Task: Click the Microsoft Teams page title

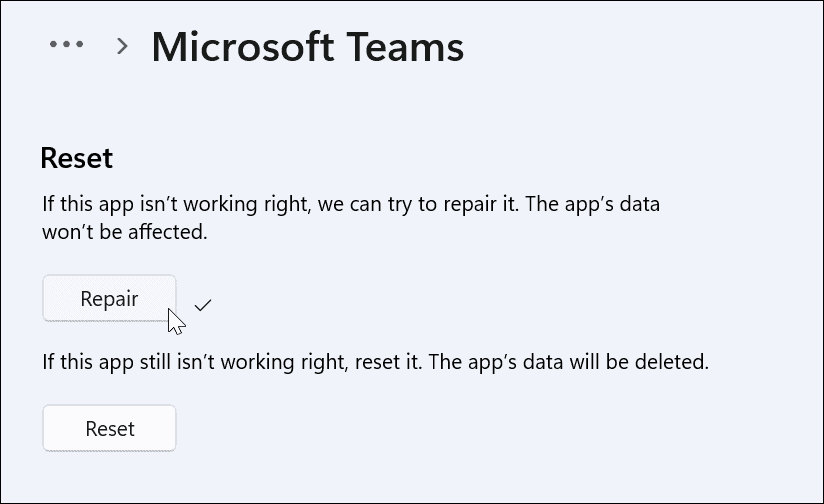Action: pyautogui.click(x=307, y=47)
